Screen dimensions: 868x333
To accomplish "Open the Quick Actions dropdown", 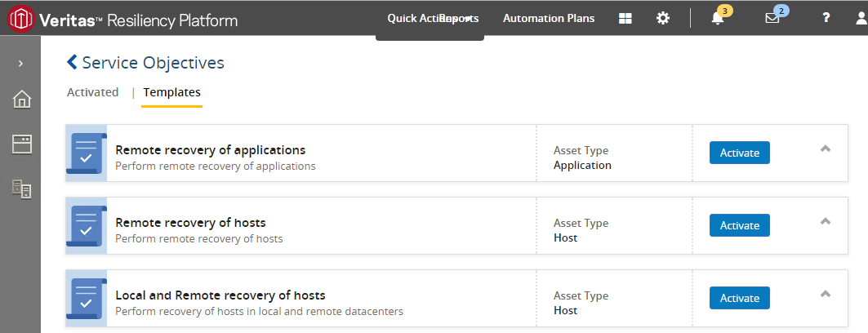I will (x=430, y=18).
